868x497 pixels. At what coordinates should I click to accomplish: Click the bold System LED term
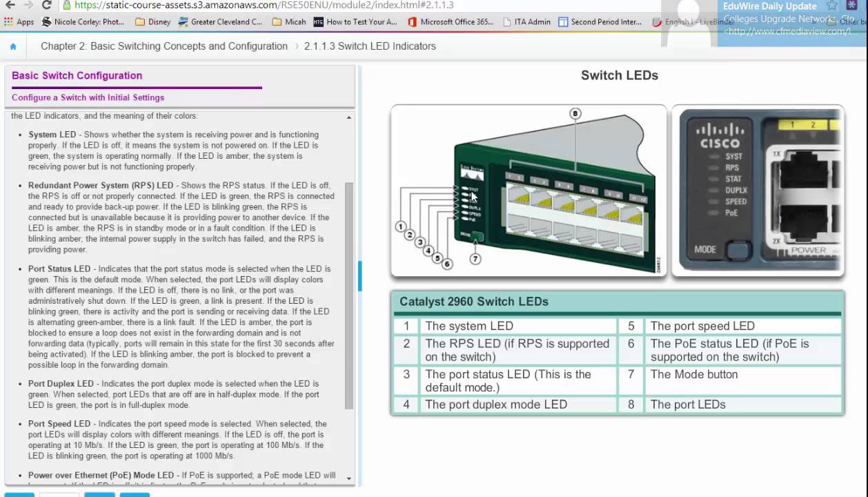(x=52, y=135)
